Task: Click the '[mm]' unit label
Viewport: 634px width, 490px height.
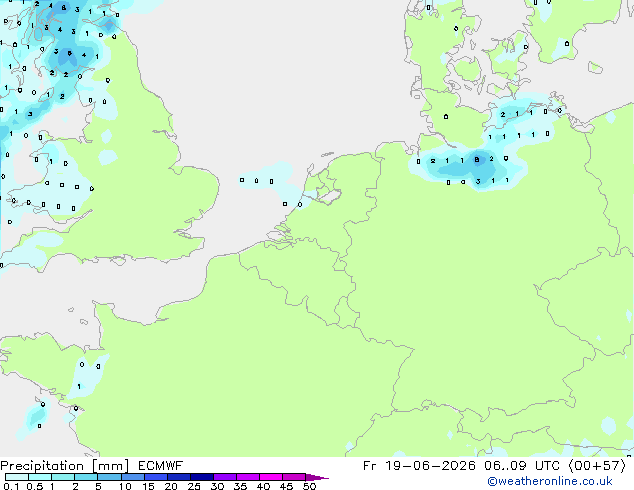Action: [x=111, y=466]
